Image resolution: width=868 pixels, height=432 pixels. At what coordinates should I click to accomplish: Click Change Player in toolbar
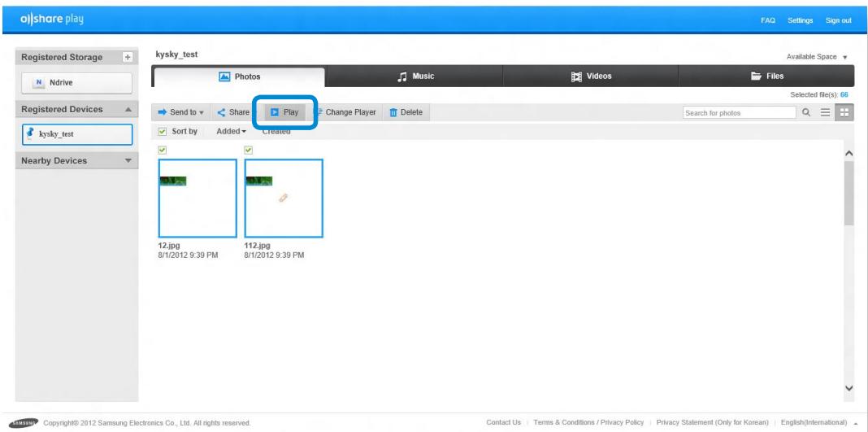point(345,111)
